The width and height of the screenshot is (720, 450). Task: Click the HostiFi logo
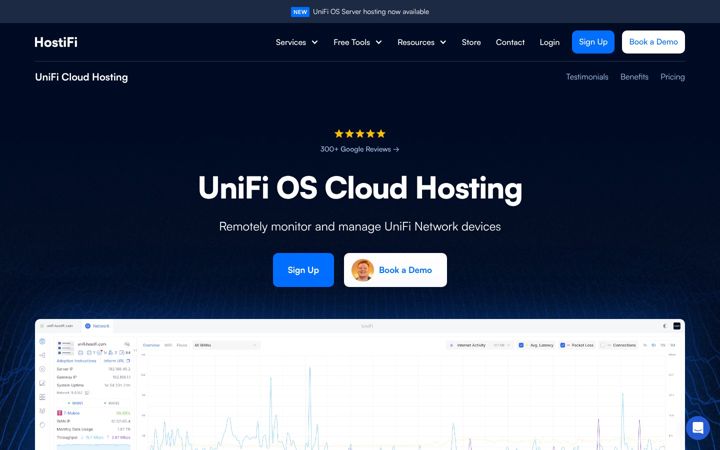coord(56,42)
